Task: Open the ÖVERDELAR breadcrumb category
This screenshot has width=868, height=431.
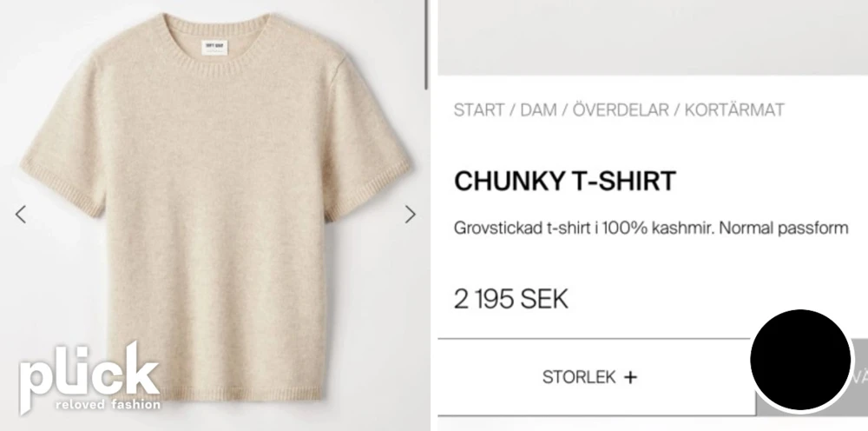Action: [621, 109]
